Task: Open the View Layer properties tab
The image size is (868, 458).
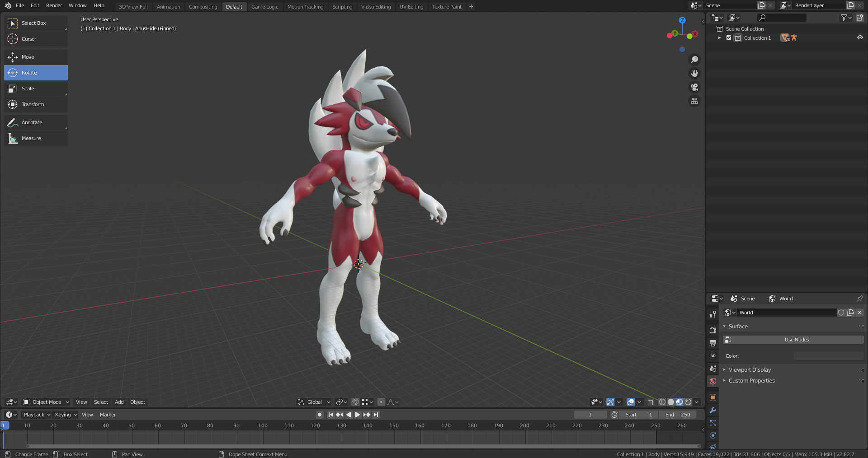Action: (x=713, y=356)
